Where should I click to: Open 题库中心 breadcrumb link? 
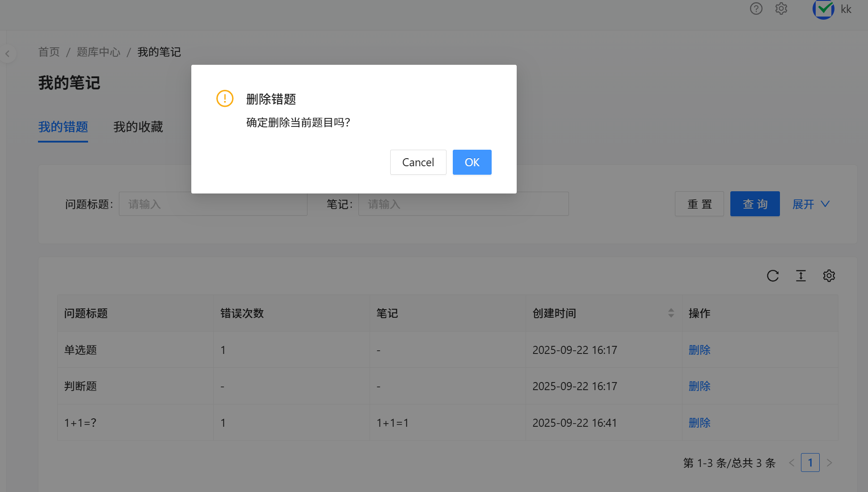tap(98, 52)
